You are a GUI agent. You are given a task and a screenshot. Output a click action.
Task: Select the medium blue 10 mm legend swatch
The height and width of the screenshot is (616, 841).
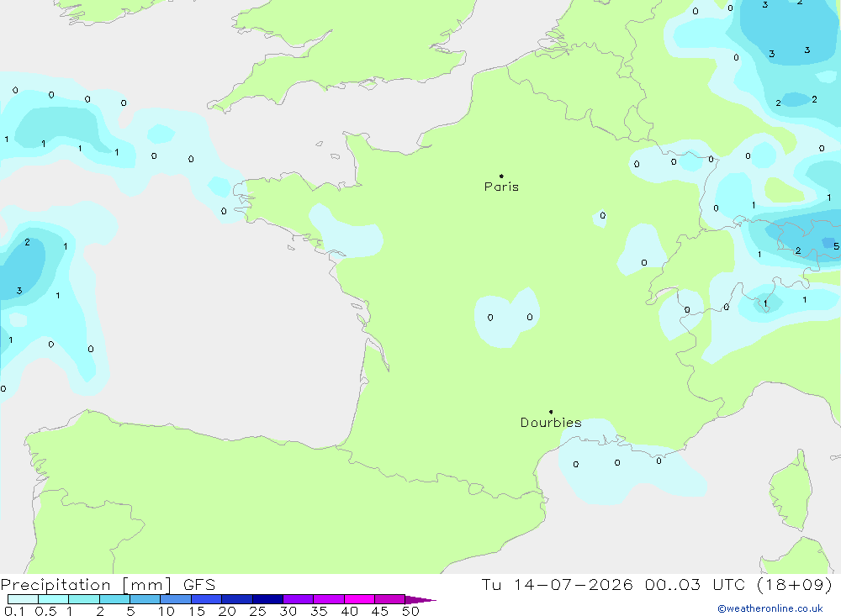tap(176, 599)
